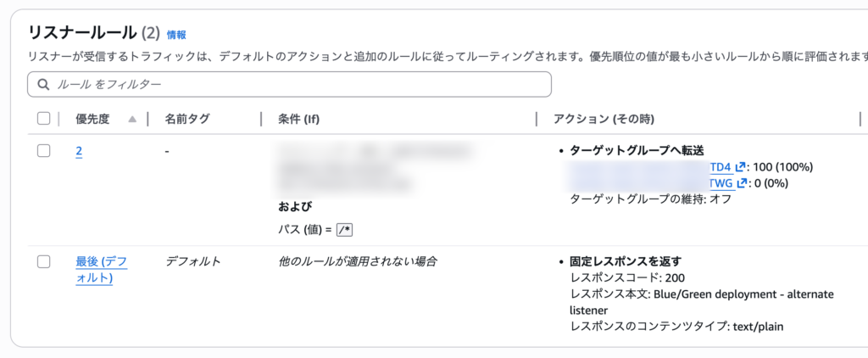Click the 名前タグ column header
The width and height of the screenshot is (868, 358).
(x=186, y=120)
